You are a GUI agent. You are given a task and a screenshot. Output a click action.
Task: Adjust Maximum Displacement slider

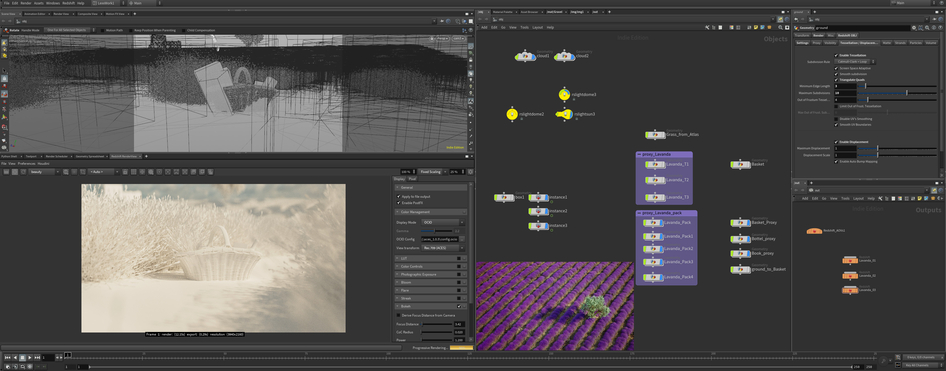coord(897,148)
